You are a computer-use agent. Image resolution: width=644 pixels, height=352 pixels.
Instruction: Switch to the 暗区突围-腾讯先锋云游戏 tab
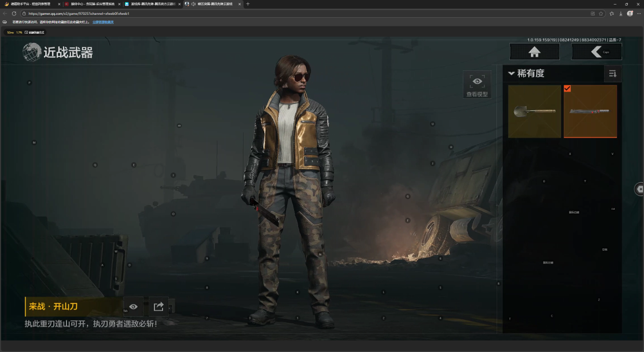click(x=212, y=3)
